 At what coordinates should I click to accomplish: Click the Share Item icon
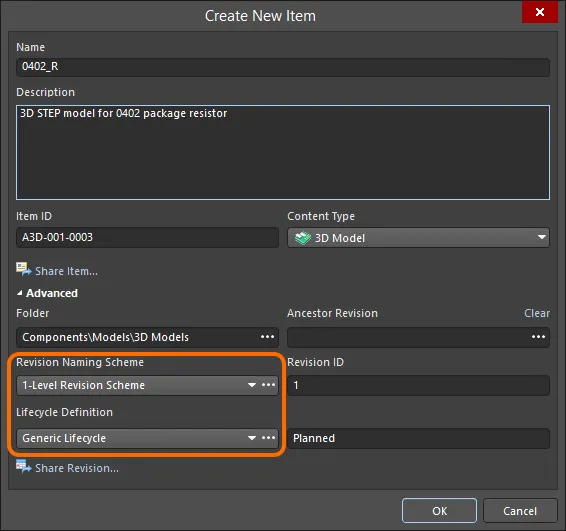tap(23, 269)
